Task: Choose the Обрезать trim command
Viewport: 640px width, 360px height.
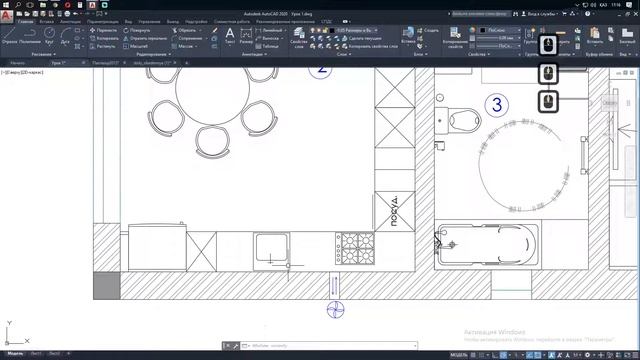Action: [x=184, y=30]
